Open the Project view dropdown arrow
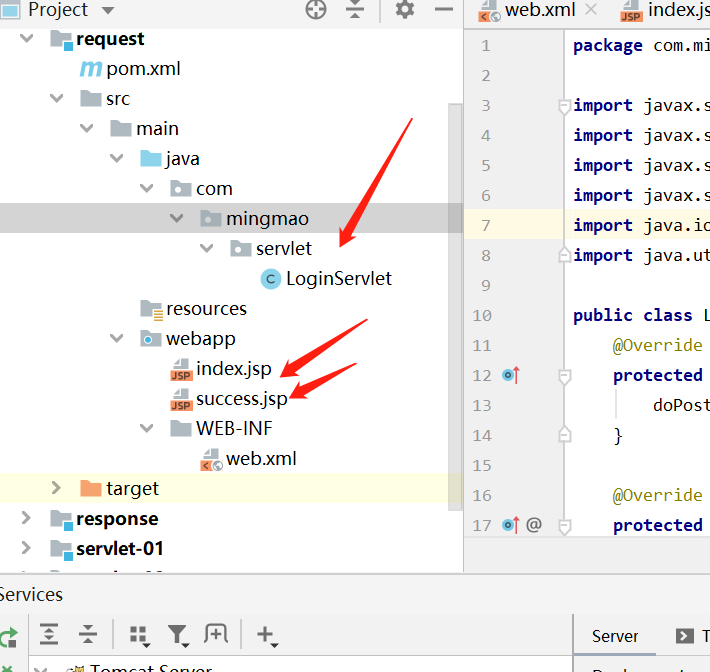This screenshot has width=710, height=672. 108,10
